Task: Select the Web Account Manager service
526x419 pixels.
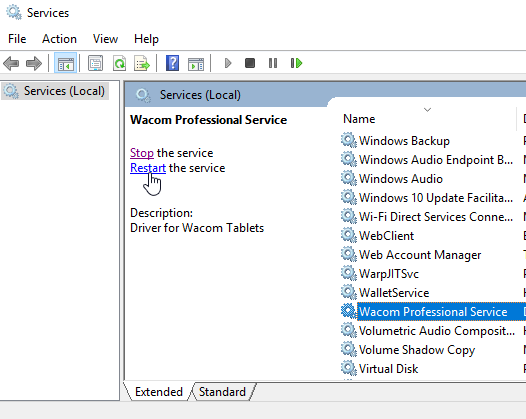Action: click(433, 255)
